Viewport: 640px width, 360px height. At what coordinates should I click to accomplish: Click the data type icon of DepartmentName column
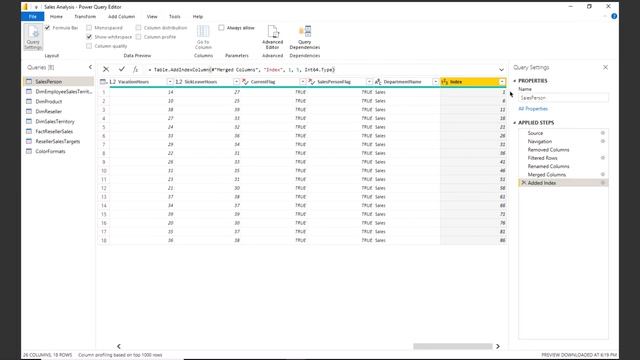tap(378, 82)
